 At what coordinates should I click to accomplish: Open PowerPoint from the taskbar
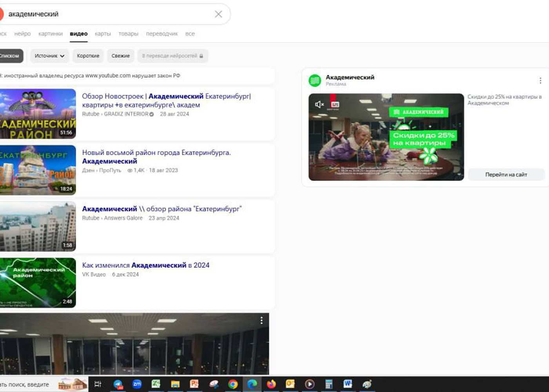click(194, 384)
